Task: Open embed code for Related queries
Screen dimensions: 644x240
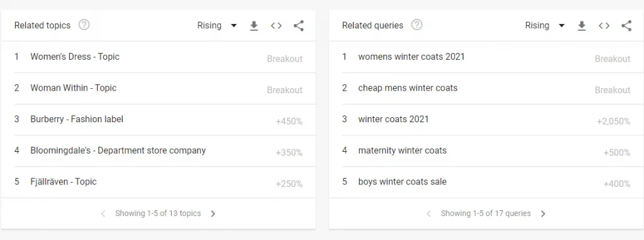Action: (604, 26)
